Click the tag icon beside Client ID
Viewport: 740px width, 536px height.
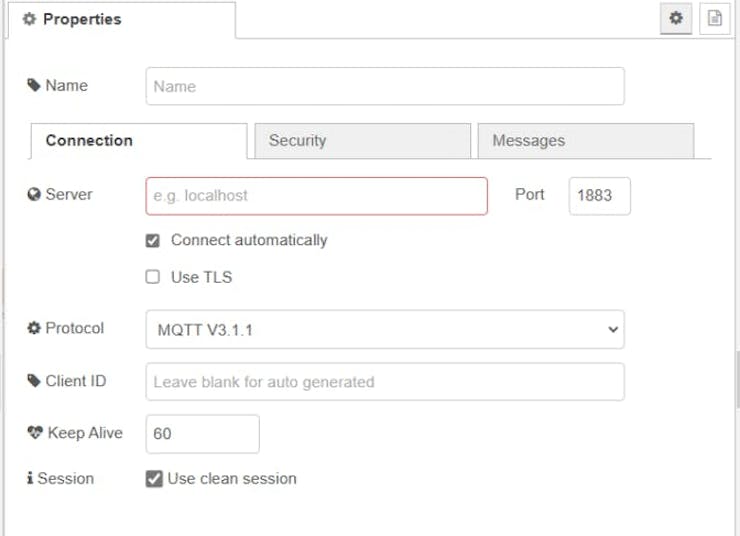click(x=34, y=381)
